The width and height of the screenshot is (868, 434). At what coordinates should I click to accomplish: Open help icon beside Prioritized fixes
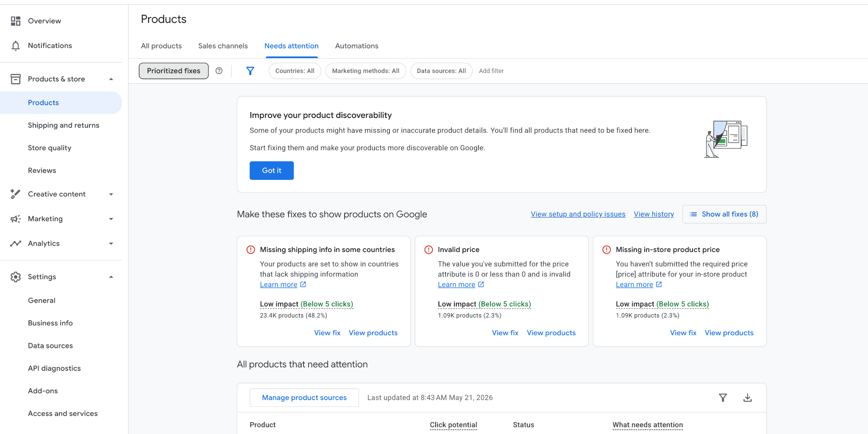[x=219, y=71]
